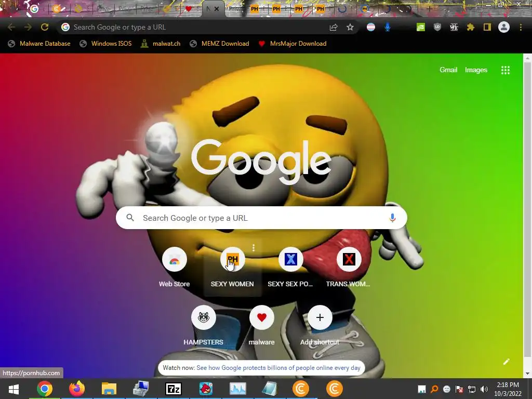Viewport: 532px width, 399px height.
Task: Click the Google search box on page
Action: click(x=261, y=218)
